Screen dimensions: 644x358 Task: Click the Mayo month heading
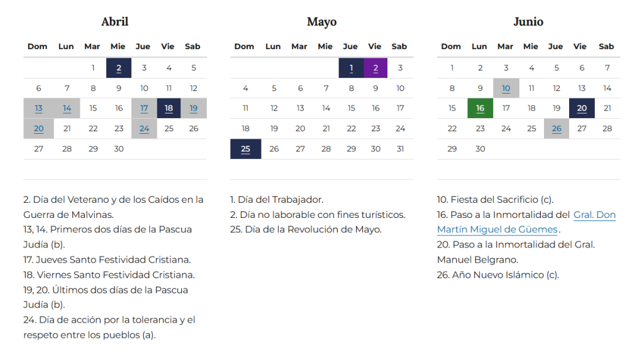pyautogui.click(x=321, y=22)
